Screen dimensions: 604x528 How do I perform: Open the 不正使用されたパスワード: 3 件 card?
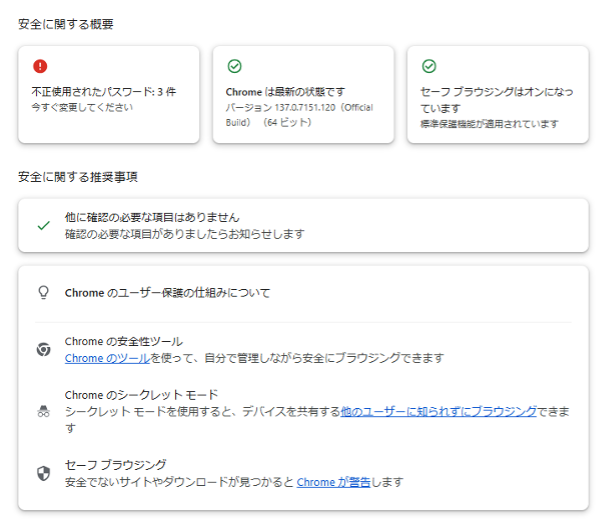tap(109, 95)
